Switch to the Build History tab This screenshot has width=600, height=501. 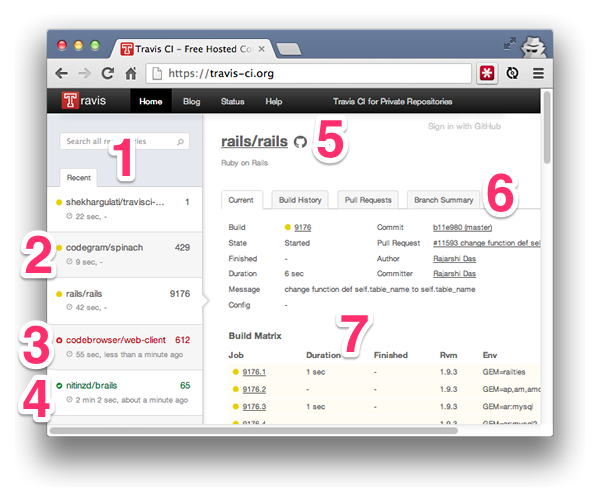pos(300,200)
